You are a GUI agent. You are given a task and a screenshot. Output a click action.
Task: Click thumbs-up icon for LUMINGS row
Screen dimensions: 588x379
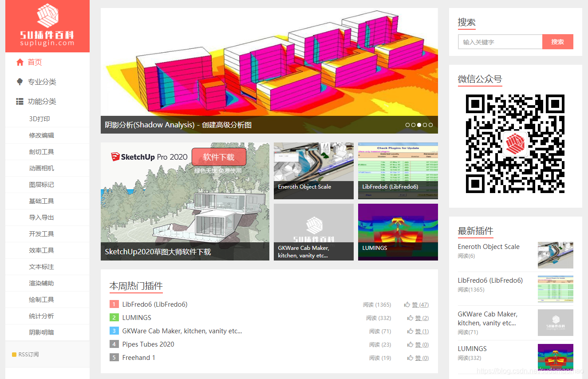(x=410, y=318)
